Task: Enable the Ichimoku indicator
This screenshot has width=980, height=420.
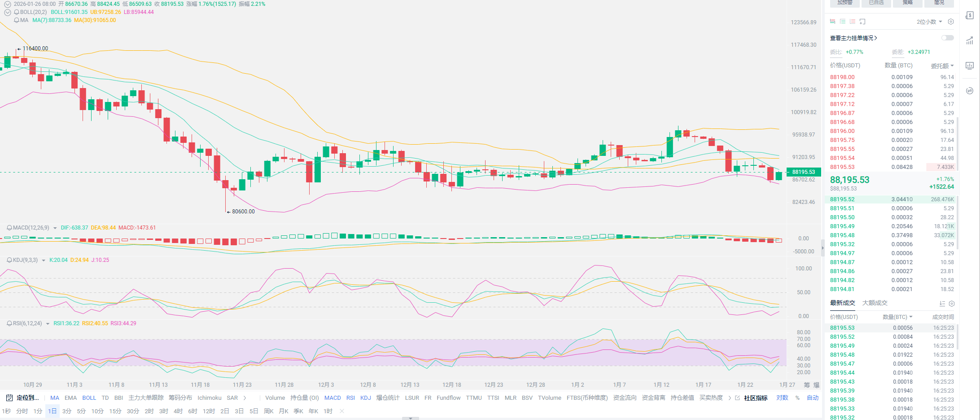Action: [x=210, y=398]
